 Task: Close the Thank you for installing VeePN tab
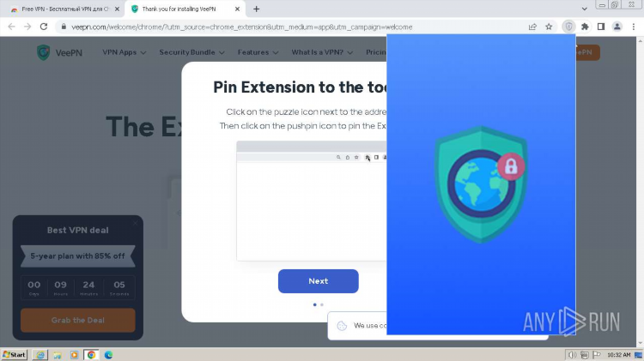(237, 9)
